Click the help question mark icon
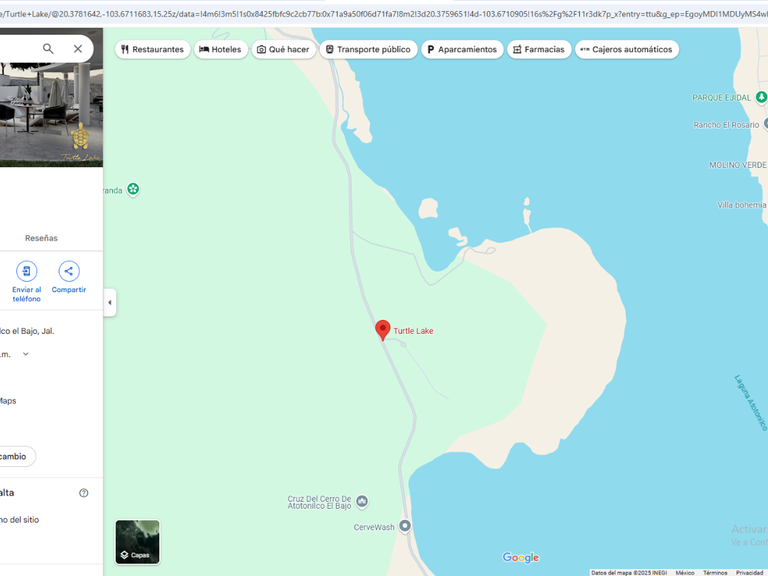The width and height of the screenshot is (768, 576). click(84, 493)
